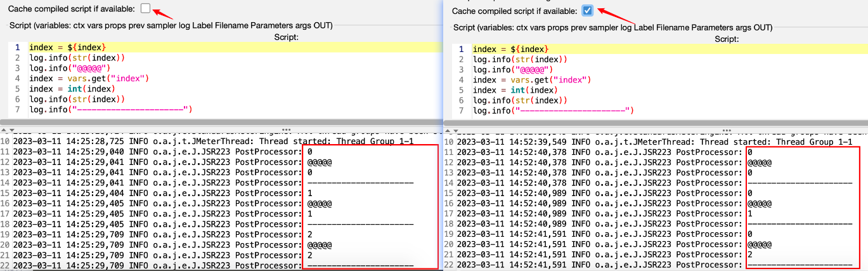Click the right panel split-pane divider dots
Screen dimensions: 868x271
[x=727, y=129]
